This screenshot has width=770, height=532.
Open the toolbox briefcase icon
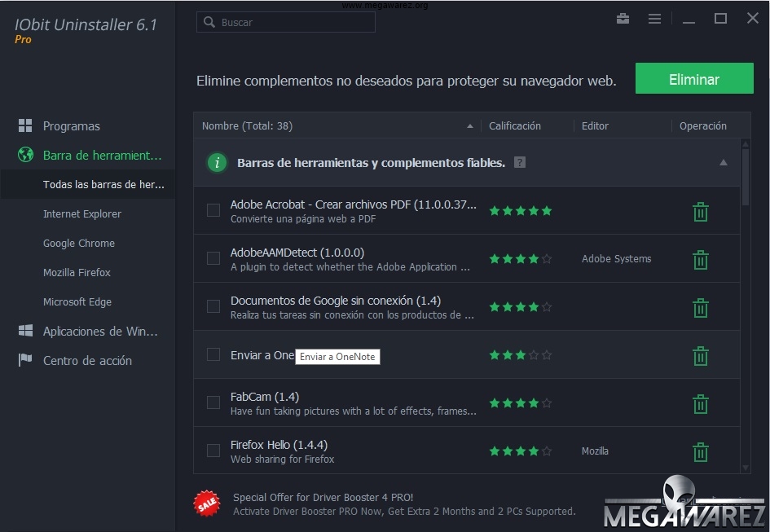click(623, 19)
